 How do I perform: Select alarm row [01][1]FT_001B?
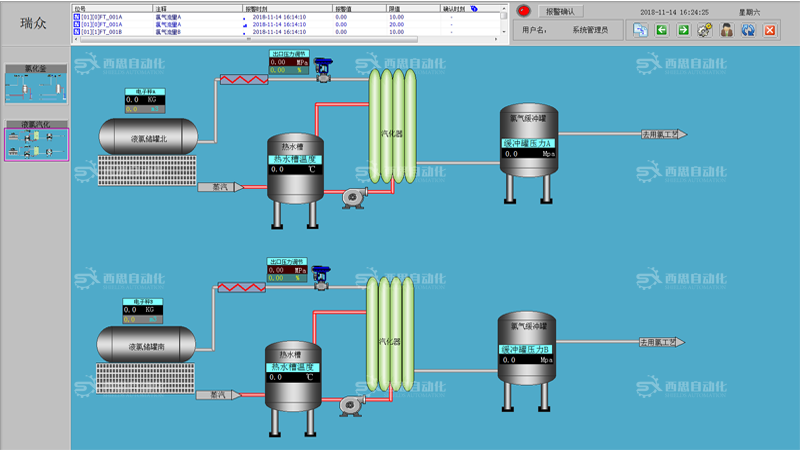[286, 32]
